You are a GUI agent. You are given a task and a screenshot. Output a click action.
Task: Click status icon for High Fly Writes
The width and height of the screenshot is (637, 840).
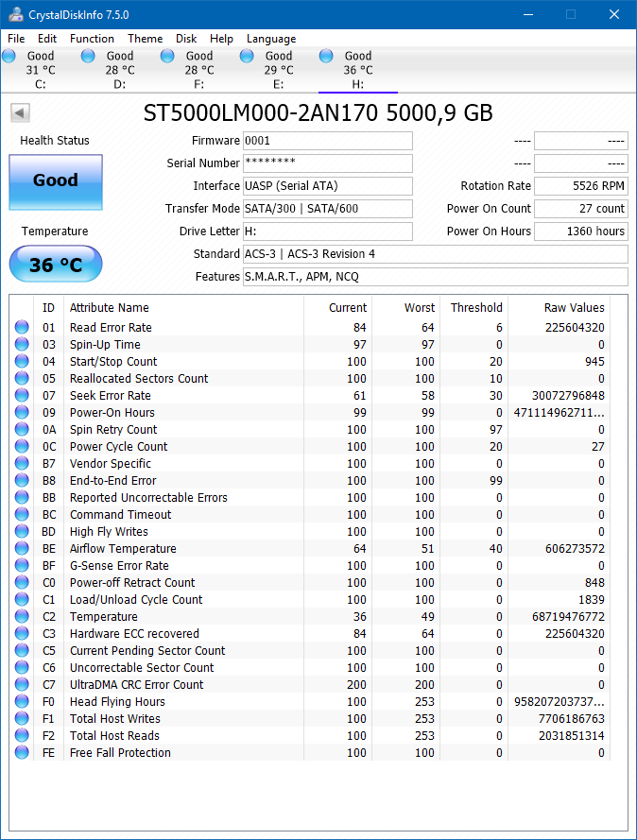point(22,531)
